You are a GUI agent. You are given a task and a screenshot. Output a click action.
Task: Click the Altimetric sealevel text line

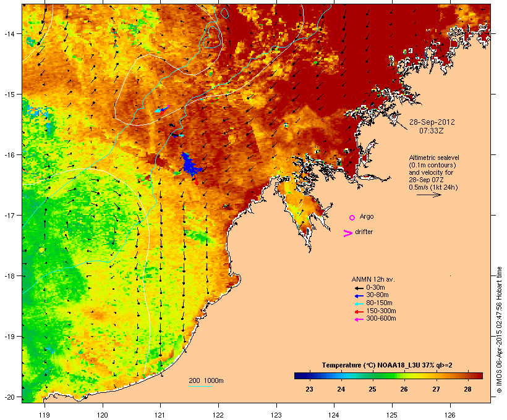click(x=434, y=157)
